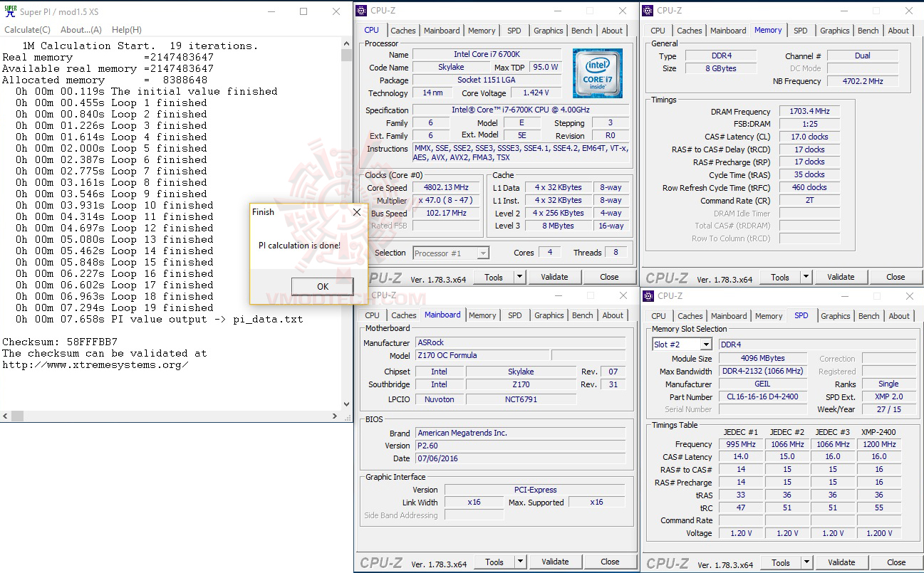924x573 pixels.
Task: Open Caches tab in the SPD tab window
Action: (690, 316)
